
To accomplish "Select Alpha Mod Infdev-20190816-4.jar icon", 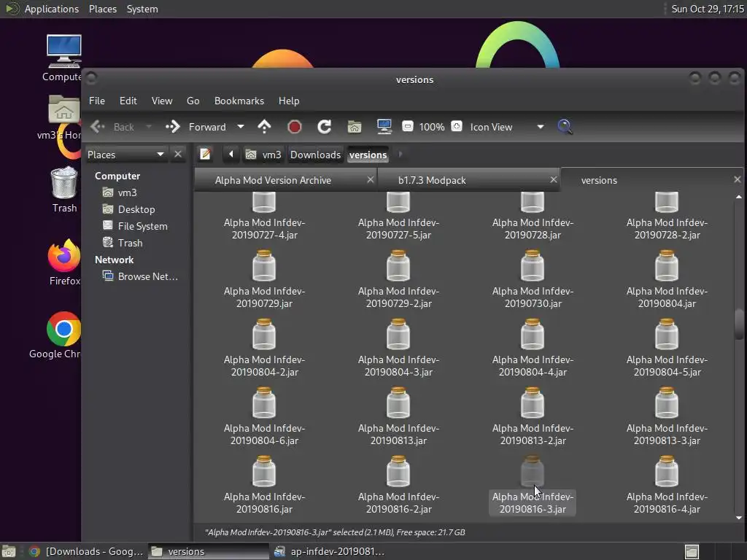I will click(667, 472).
